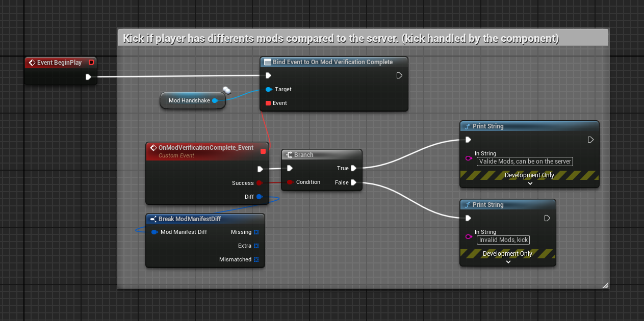Image resolution: width=644 pixels, height=321 pixels.
Task: Edit the 'Invalid Mods, kick' text field
Action: click(504, 240)
